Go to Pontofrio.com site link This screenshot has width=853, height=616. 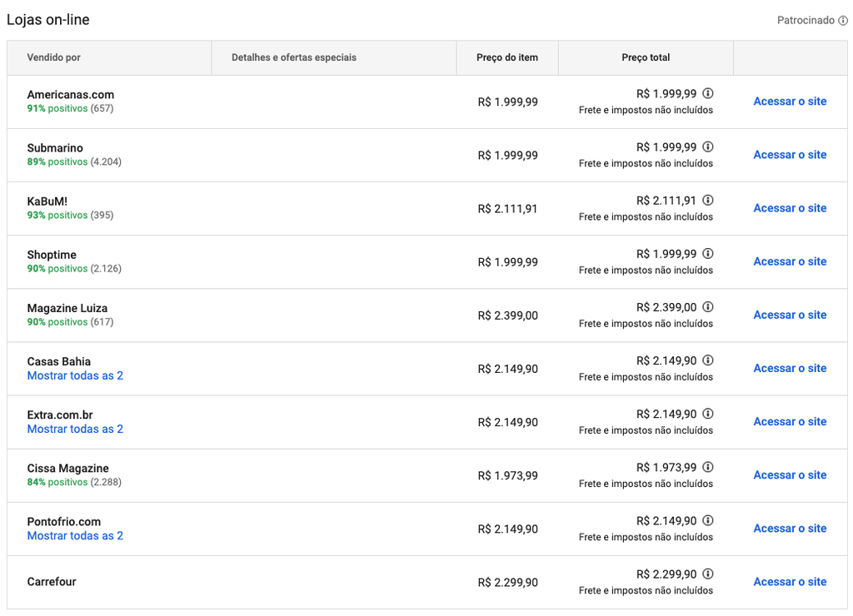click(790, 528)
